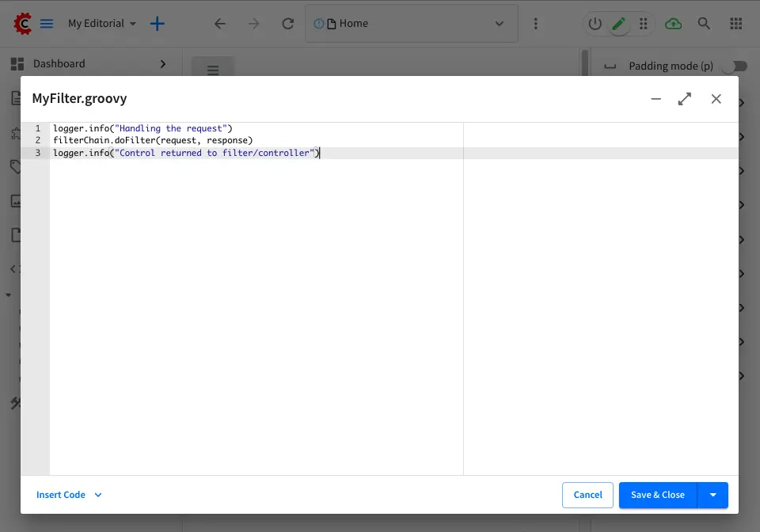760x532 pixels.
Task: Open the My Editorial site dropdown
Action: pos(102,23)
